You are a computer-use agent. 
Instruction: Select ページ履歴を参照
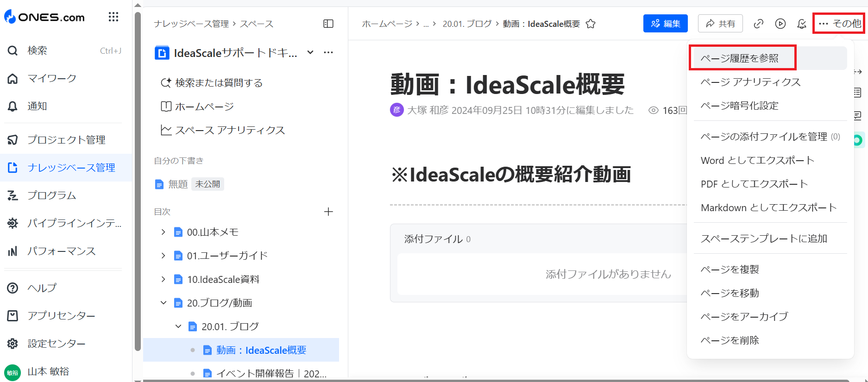770,58
